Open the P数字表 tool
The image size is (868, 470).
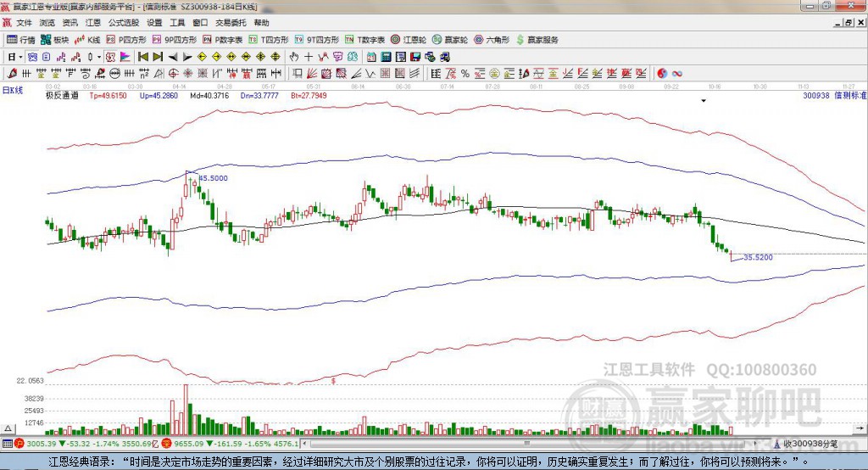(x=223, y=40)
